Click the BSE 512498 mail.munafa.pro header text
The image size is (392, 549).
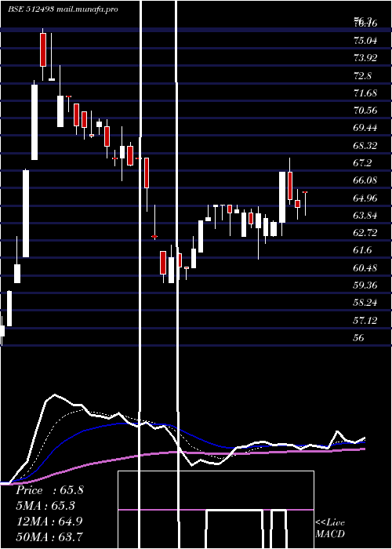click(x=63, y=9)
